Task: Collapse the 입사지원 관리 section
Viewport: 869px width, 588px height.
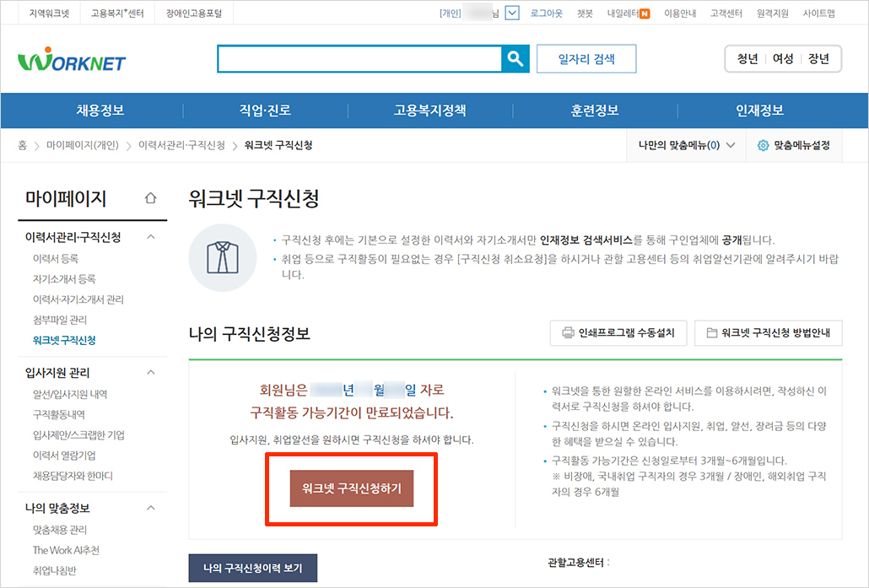Action: pos(151,372)
